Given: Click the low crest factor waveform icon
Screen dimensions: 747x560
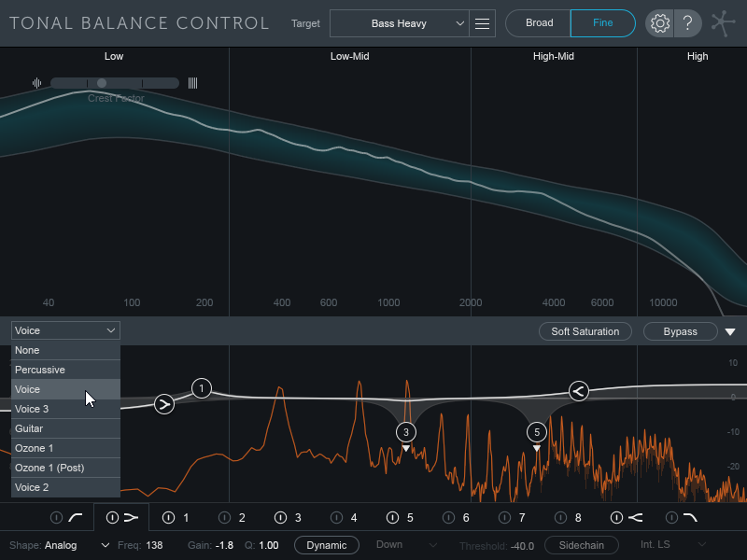Looking at the screenshot, I should click(36, 83).
